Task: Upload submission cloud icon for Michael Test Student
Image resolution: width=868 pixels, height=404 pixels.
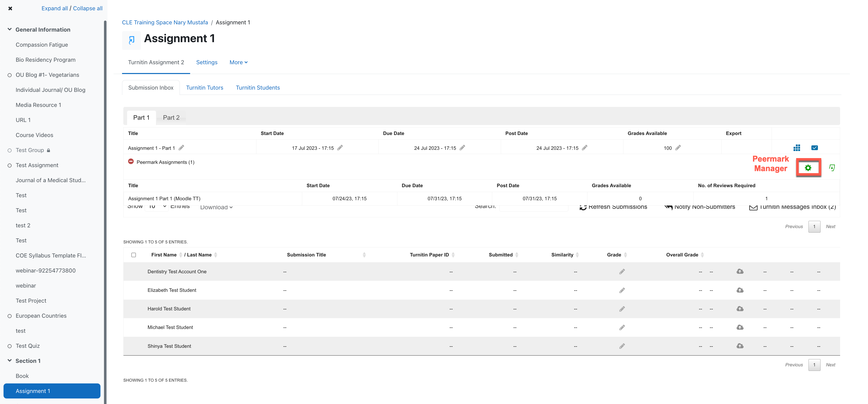Action: tap(740, 327)
